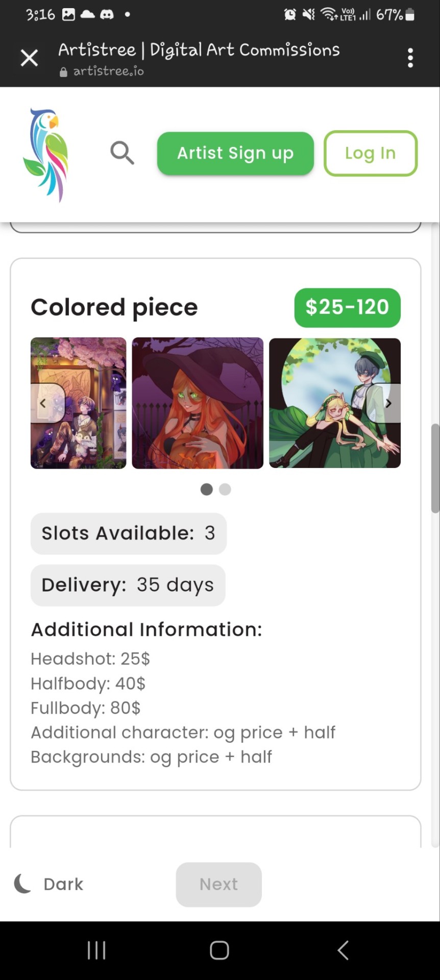Open the search magnifier icon
This screenshot has width=440, height=980.
[122, 153]
